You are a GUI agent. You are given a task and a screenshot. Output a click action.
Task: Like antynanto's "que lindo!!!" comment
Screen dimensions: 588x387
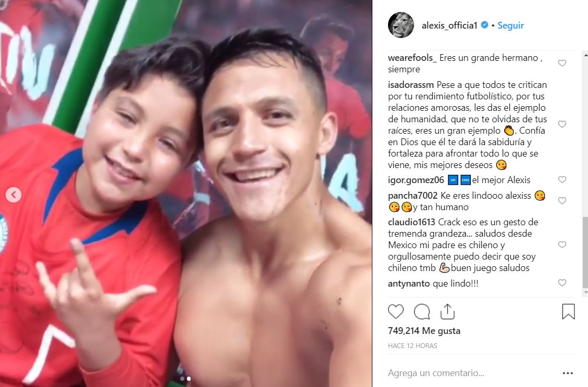(x=562, y=283)
